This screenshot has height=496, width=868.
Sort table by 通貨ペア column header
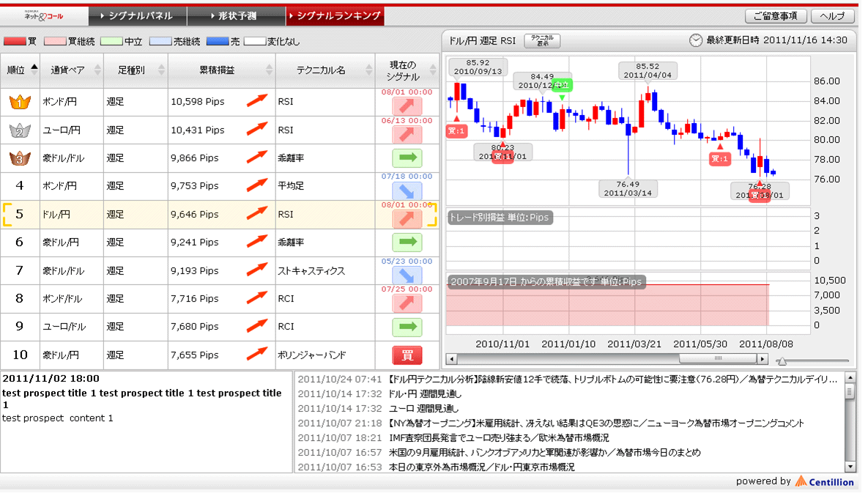pos(67,70)
